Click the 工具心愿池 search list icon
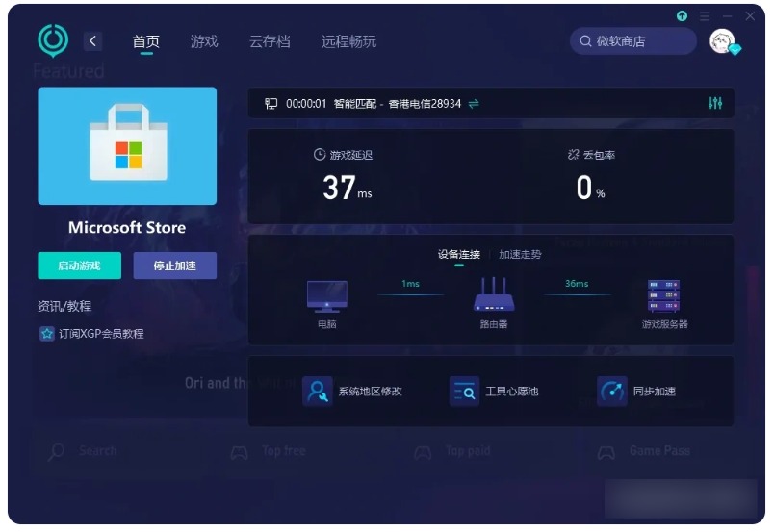 [x=465, y=392]
